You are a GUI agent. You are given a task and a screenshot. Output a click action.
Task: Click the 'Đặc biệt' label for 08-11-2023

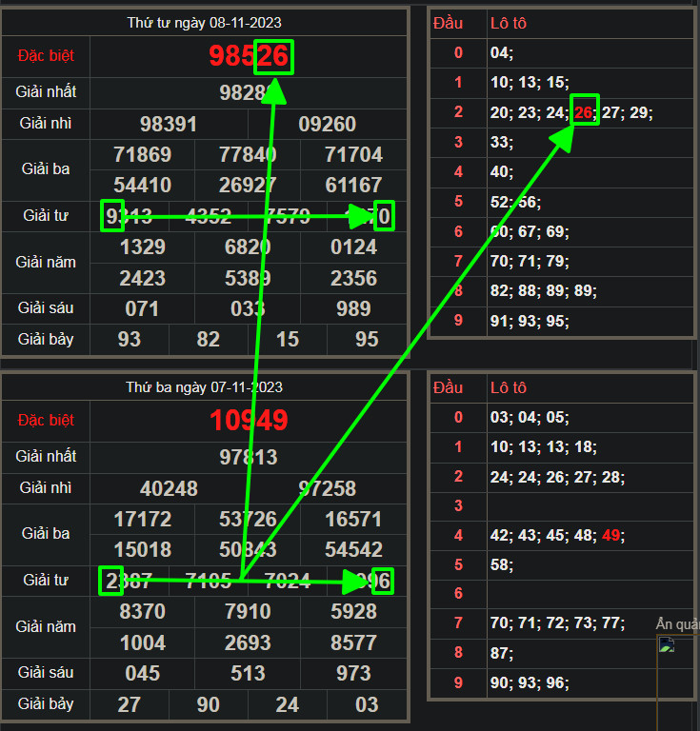pos(46,56)
